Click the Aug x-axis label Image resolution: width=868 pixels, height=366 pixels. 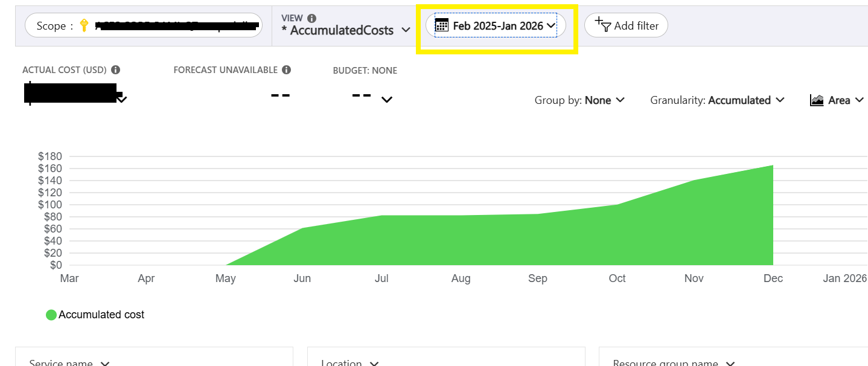(461, 278)
